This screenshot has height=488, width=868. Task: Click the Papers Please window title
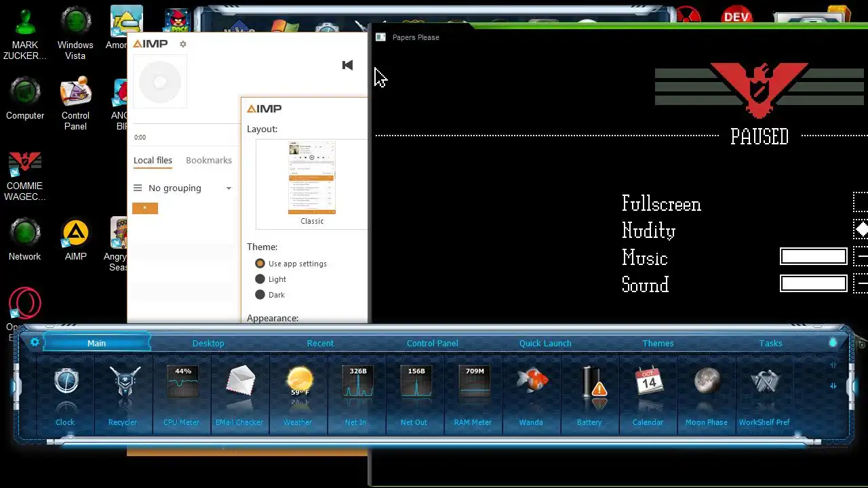click(x=416, y=37)
